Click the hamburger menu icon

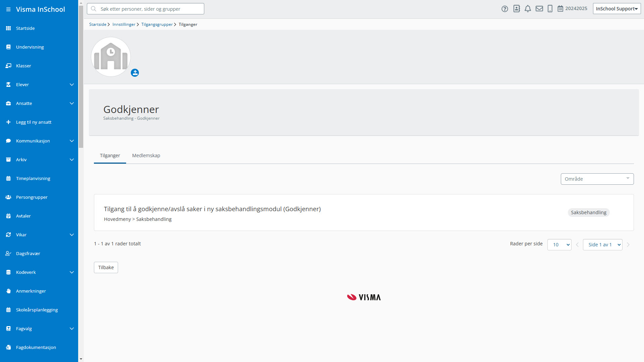point(8,9)
